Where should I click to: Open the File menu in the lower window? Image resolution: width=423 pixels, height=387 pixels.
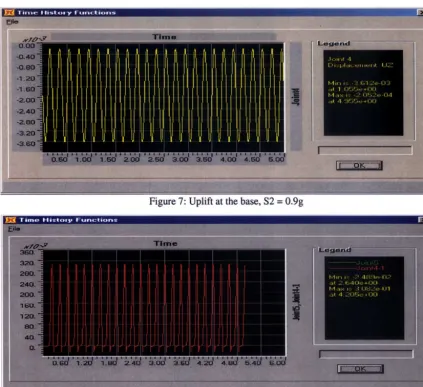(x=14, y=229)
